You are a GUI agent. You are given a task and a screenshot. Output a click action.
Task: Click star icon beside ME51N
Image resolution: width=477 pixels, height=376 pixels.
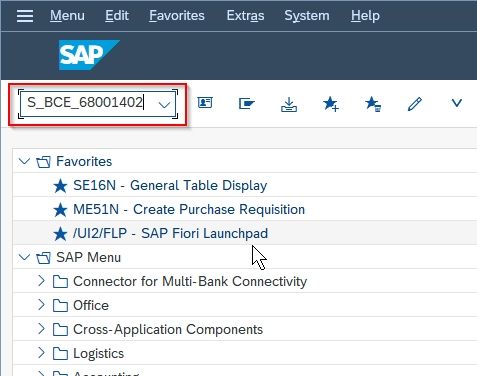click(60, 210)
